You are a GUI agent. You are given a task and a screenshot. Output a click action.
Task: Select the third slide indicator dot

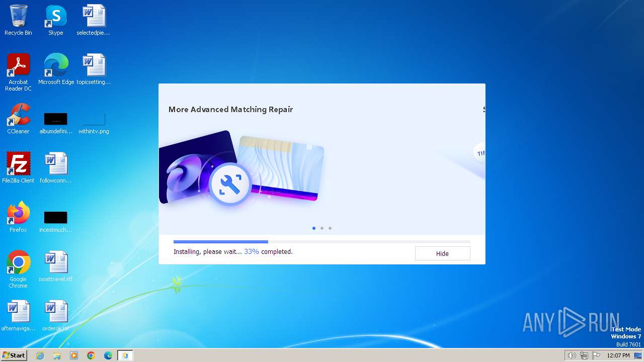point(330,228)
